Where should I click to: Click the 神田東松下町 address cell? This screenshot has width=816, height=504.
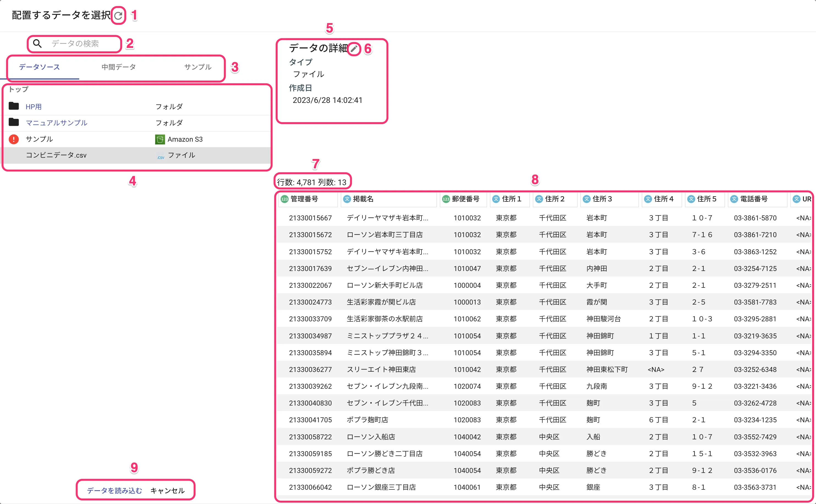pos(607,370)
